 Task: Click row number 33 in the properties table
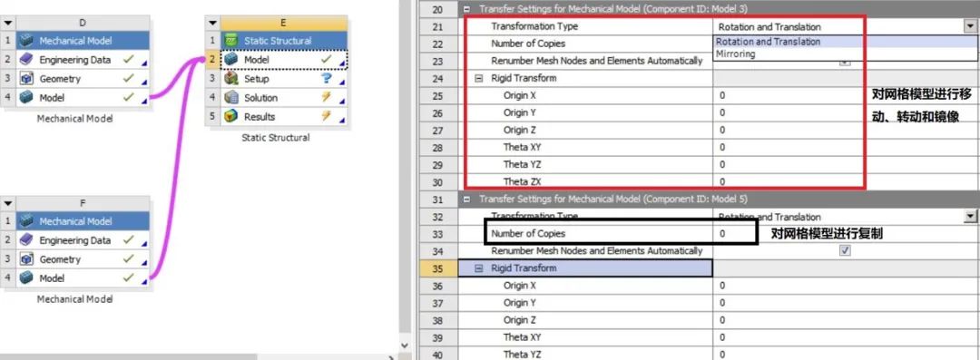(437, 234)
